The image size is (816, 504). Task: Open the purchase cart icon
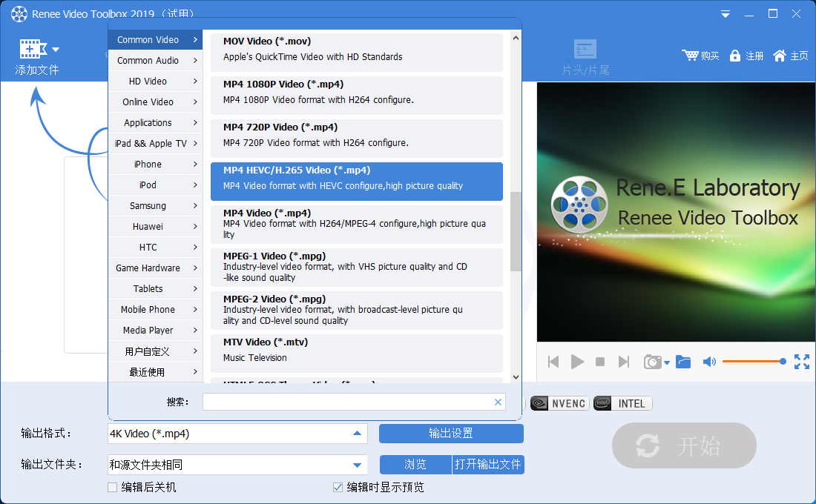point(690,55)
